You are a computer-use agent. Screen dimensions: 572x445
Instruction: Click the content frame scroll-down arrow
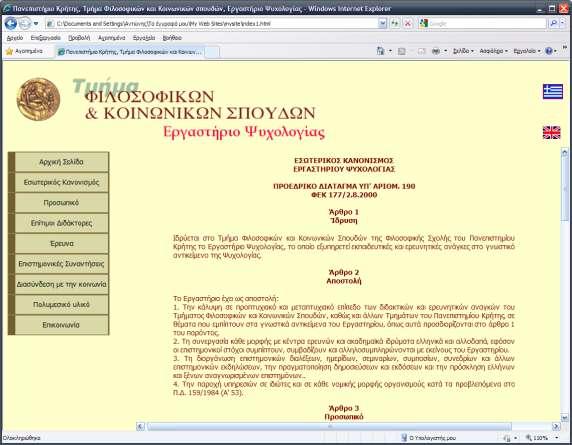tap(564, 418)
